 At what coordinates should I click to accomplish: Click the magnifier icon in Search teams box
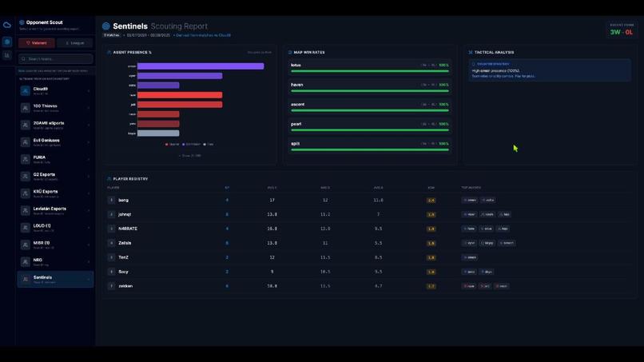[23, 59]
